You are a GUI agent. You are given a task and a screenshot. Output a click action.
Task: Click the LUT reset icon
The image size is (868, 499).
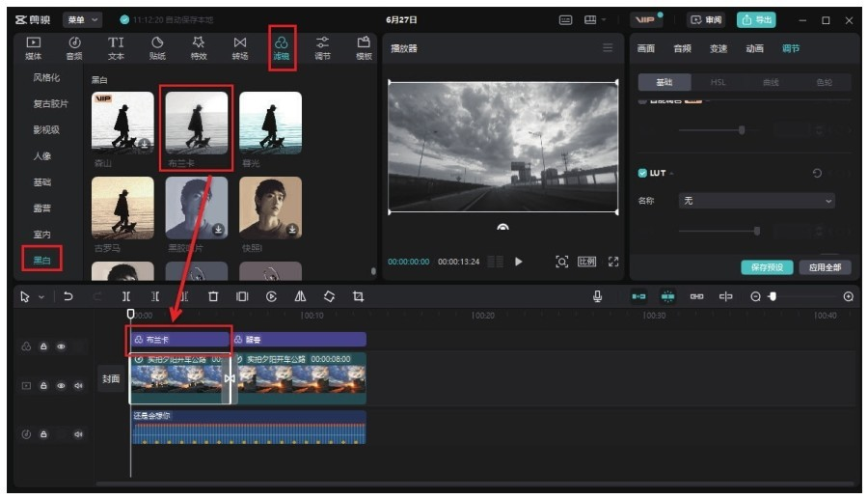(x=817, y=173)
